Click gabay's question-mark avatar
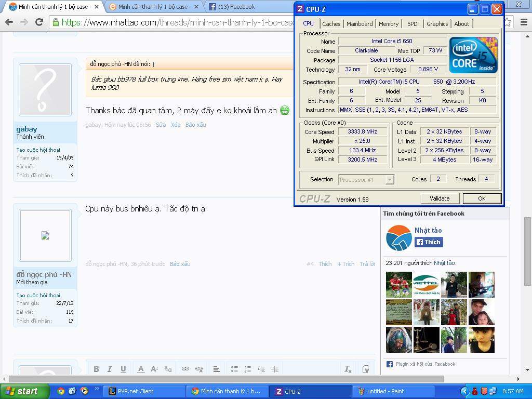The image size is (532, 399). (x=45, y=90)
